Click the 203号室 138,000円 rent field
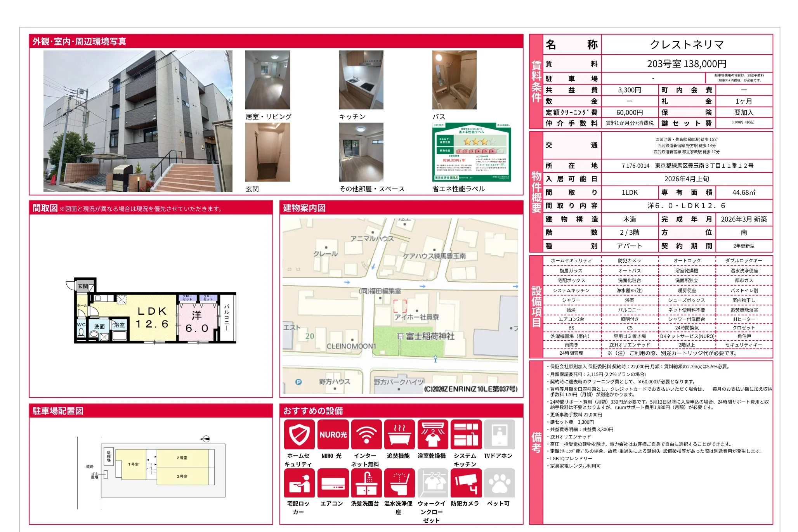 pos(686,64)
